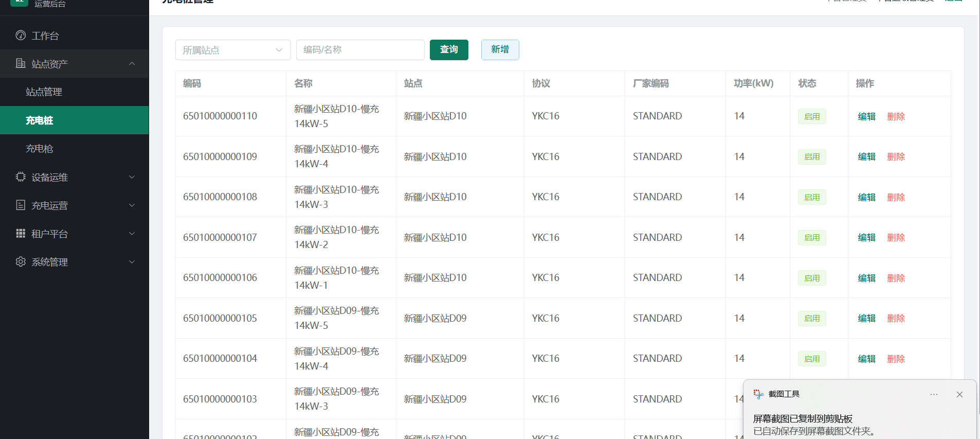The height and width of the screenshot is (439, 980).
Task: Edit row 65010000000104
Action: point(866,359)
